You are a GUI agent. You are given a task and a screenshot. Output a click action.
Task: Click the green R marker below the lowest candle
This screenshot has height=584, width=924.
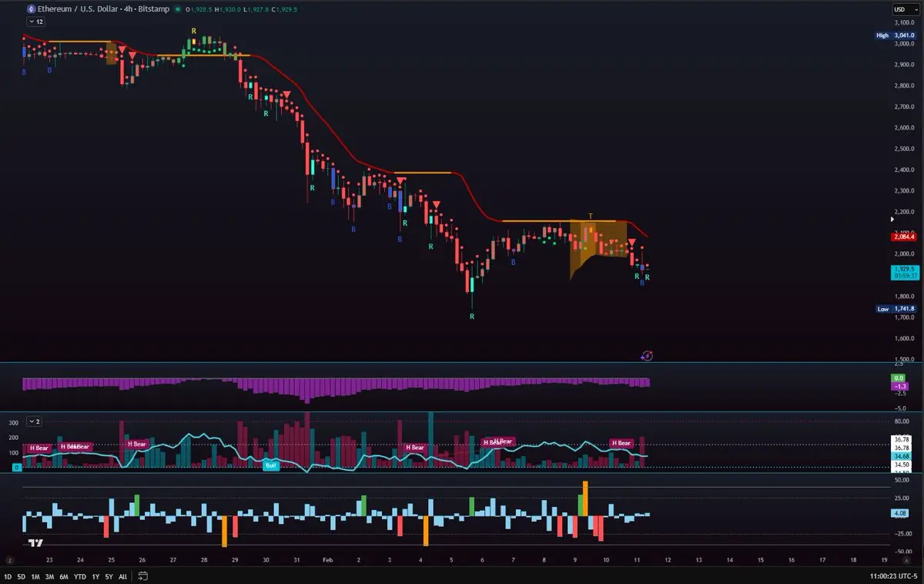[472, 317]
